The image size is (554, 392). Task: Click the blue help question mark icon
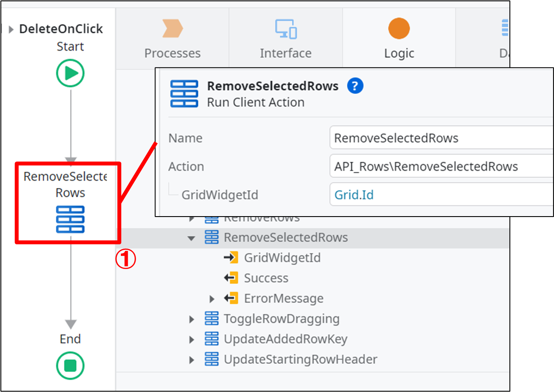[x=355, y=86]
